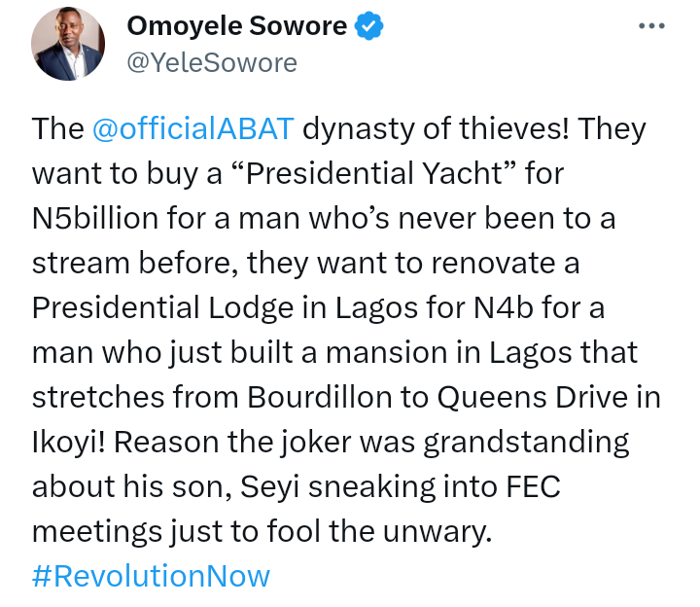Click the name "Seyi" in the tweet
The height and width of the screenshot is (607, 700).
269,486
